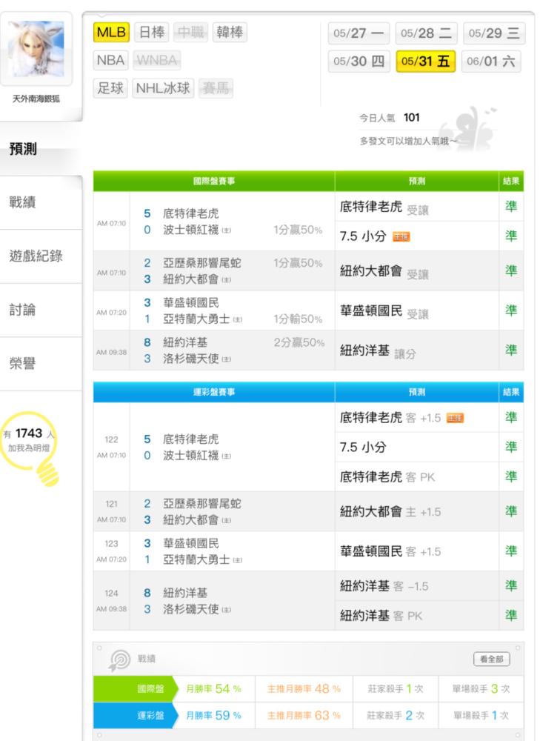Open the NHL冰球 tab

163,88
